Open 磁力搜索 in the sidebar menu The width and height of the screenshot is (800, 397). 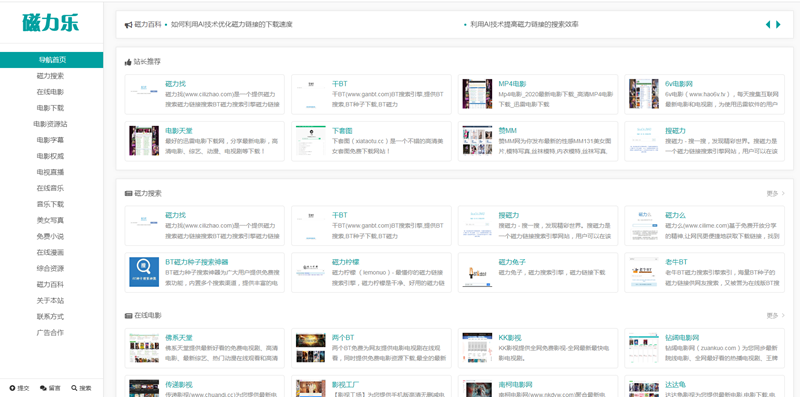(x=50, y=76)
